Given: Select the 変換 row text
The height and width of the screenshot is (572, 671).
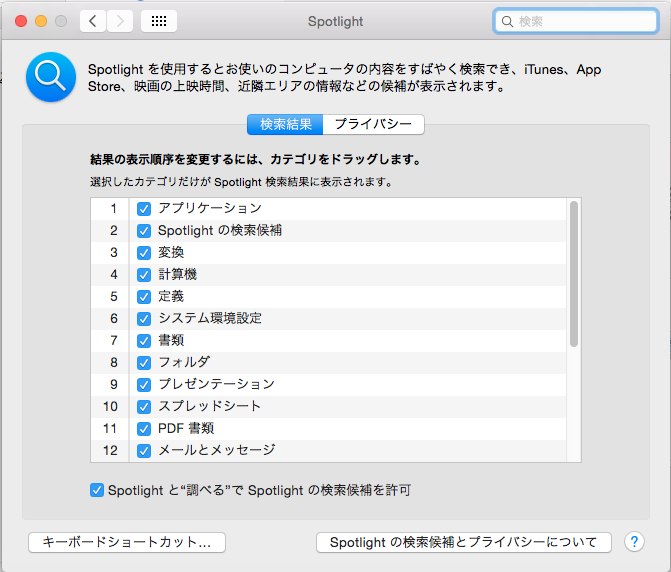Looking at the screenshot, I should click(171, 252).
